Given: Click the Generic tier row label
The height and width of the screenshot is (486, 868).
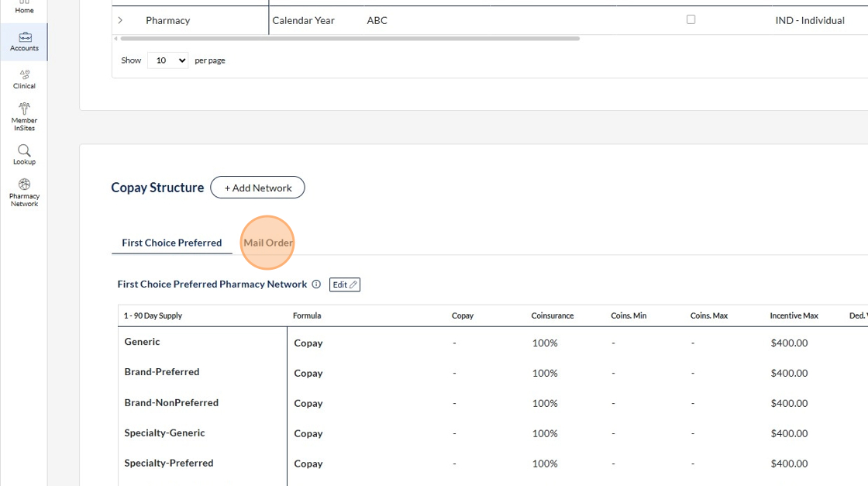Looking at the screenshot, I should pos(142,342).
